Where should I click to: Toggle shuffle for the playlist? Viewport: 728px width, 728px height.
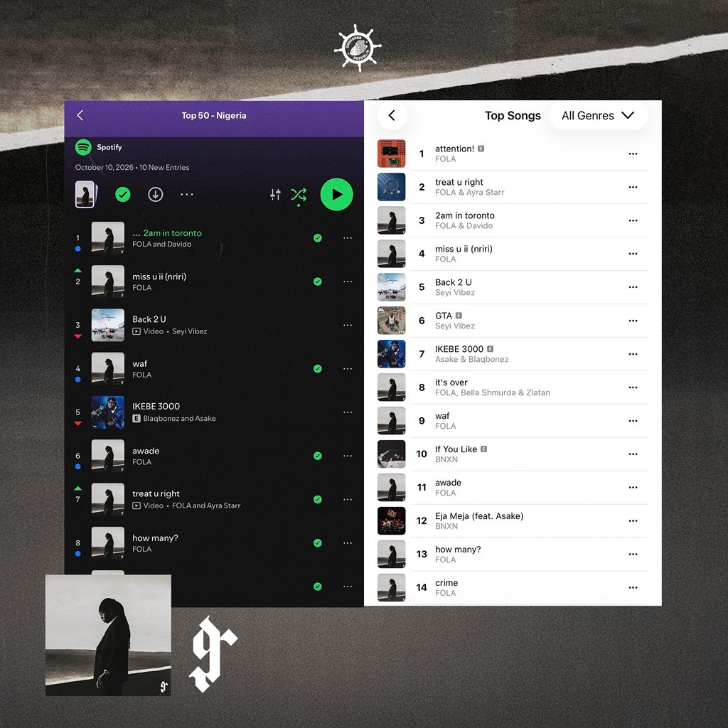(299, 196)
